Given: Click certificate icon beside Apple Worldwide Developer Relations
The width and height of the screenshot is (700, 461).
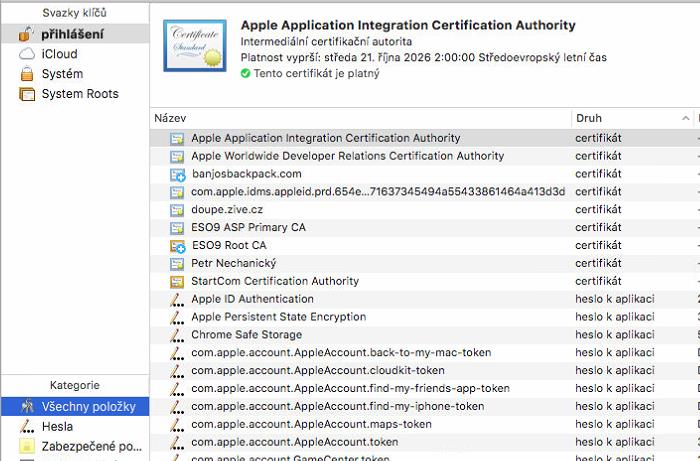Looking at the screenshot, I should coord(177,157).
